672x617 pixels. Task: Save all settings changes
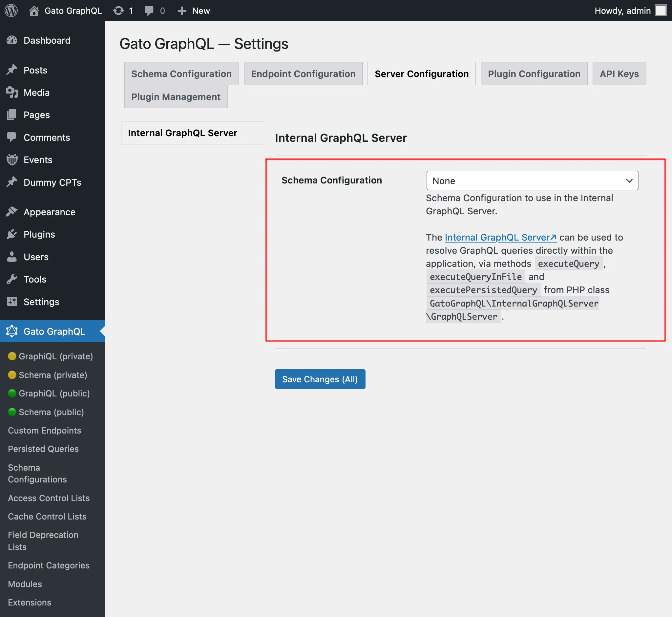(320, 379)
